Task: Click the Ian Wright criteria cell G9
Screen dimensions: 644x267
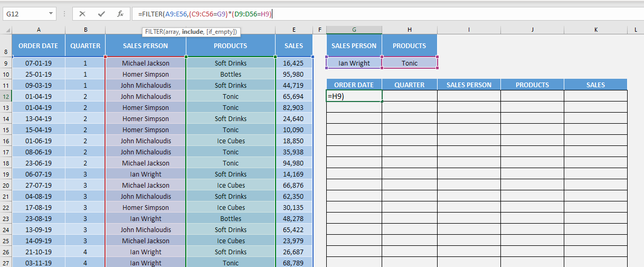Action: point(354,63)
